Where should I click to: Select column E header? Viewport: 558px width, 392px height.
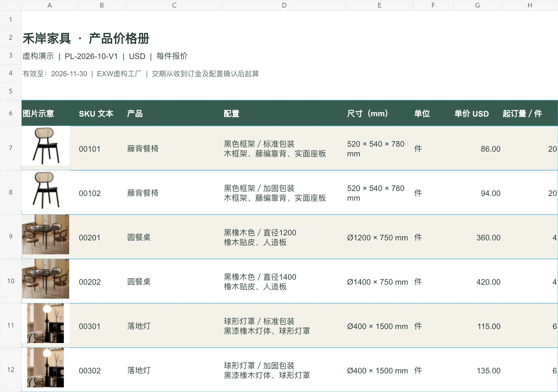point(380,5)
